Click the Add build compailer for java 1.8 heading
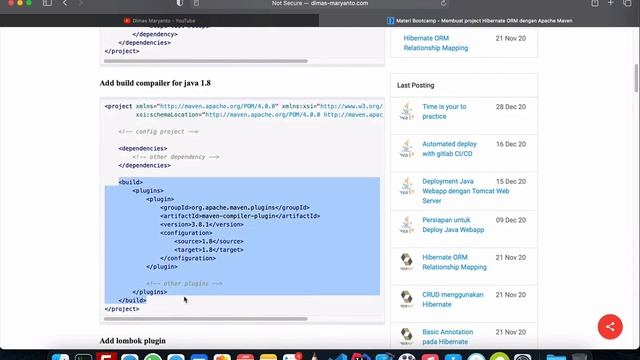The height and width of the screenshot is (360, 640). tap(155, 83)
